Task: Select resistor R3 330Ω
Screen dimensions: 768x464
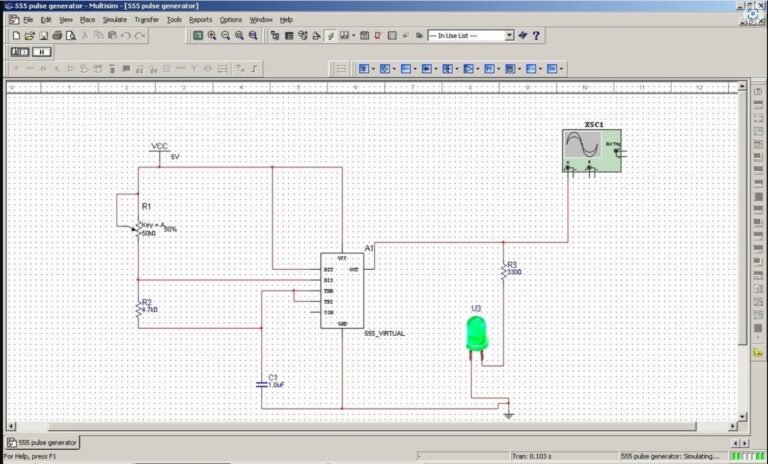Action: click(504, 269)
